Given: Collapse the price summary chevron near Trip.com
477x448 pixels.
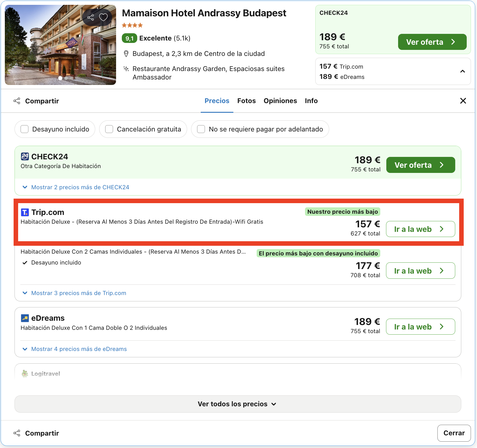Looking at the screenshot, I should 462,71.
